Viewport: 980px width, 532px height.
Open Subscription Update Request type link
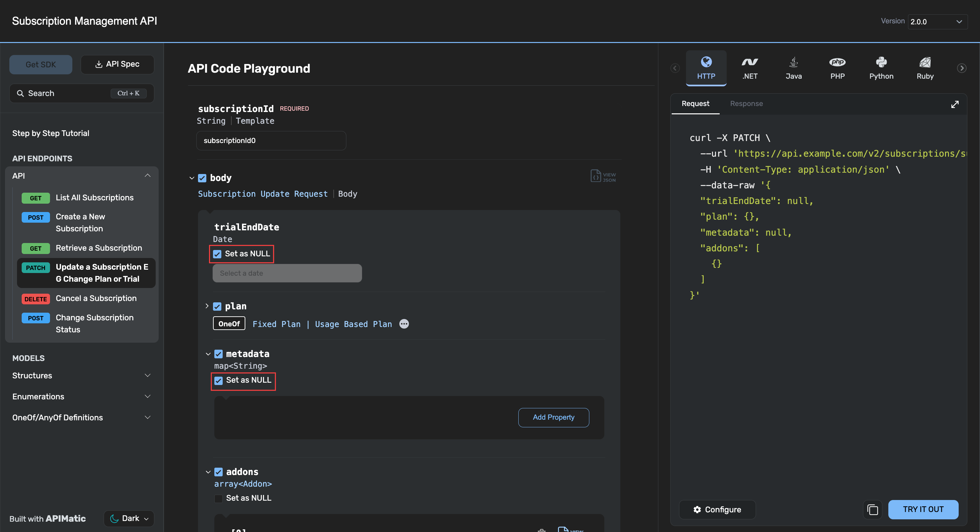pos(263,194)
